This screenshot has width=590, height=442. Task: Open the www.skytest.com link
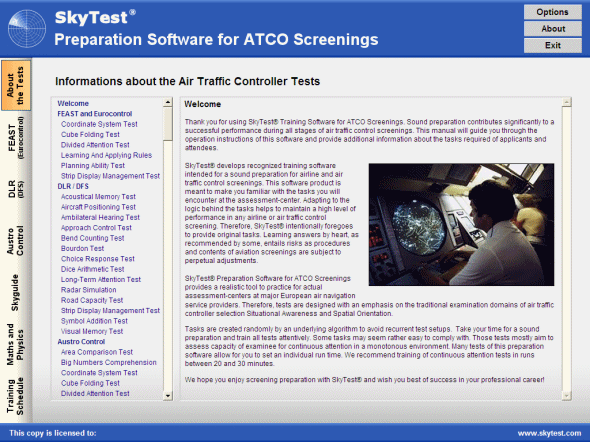coord(549,433)
